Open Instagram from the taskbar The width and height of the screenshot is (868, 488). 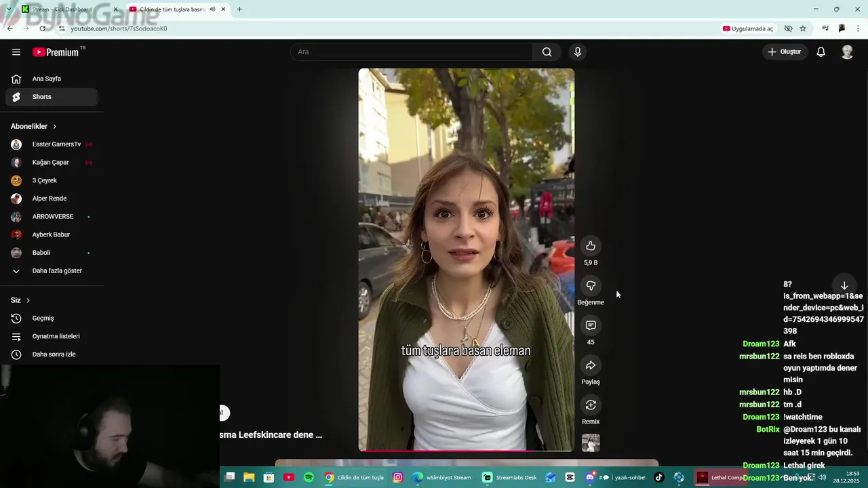click(x=398, y=477)
